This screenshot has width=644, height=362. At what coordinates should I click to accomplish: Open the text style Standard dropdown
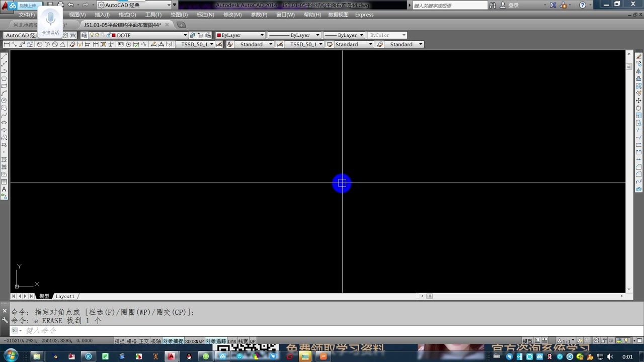click(254, 44)
